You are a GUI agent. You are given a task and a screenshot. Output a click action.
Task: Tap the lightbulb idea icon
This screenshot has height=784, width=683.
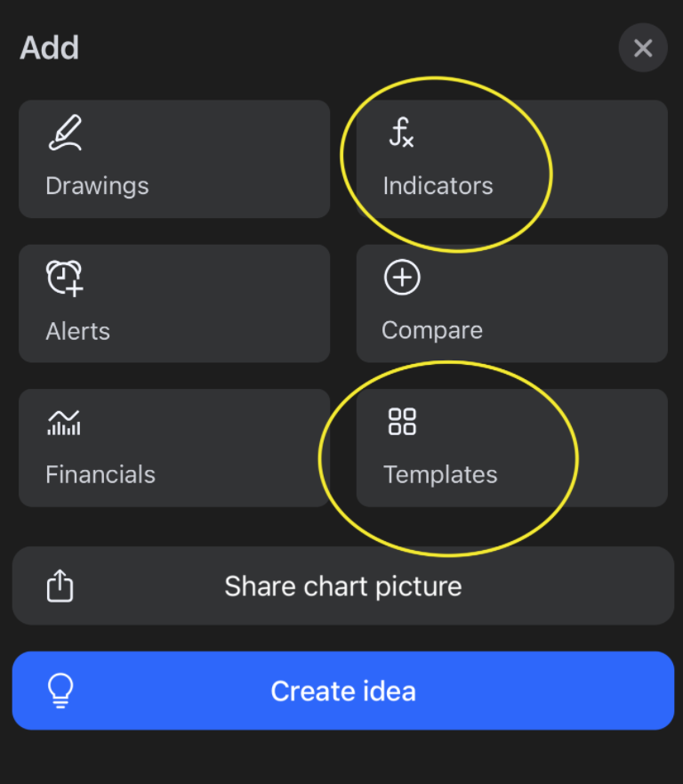click(x=60, y=691)
